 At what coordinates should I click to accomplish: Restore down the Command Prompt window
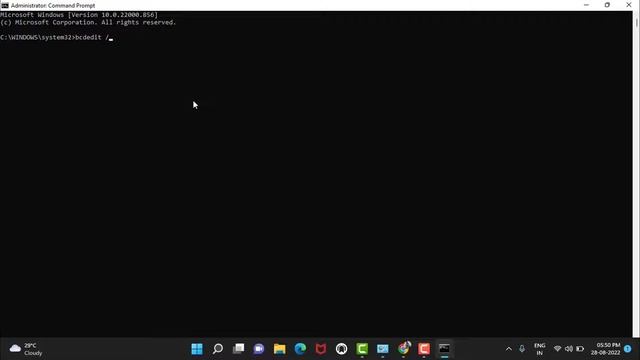point(607,5)
